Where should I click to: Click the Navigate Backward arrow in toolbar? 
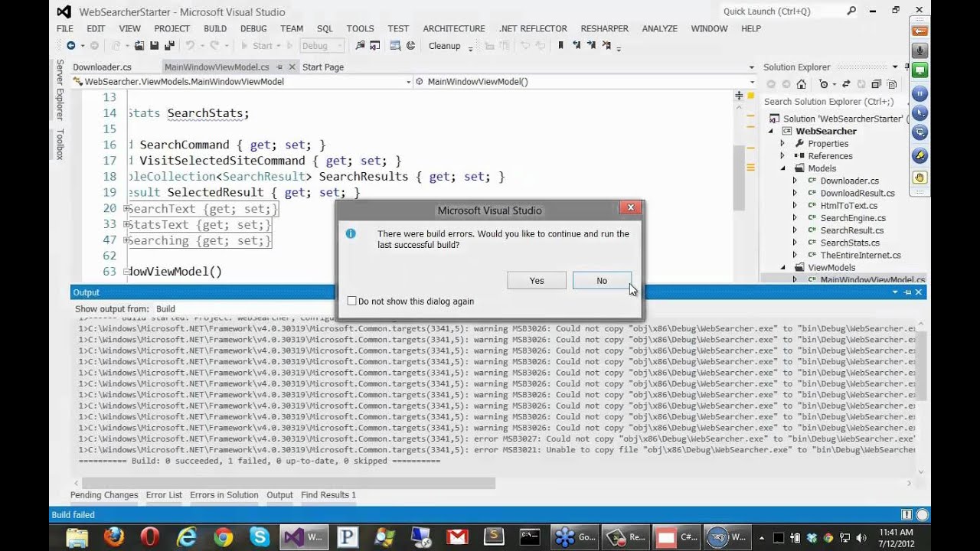(x=70, y=46)
